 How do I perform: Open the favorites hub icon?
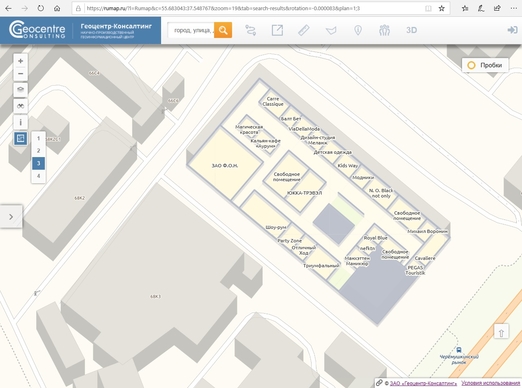pyautogui.click(x=465, y=8)
